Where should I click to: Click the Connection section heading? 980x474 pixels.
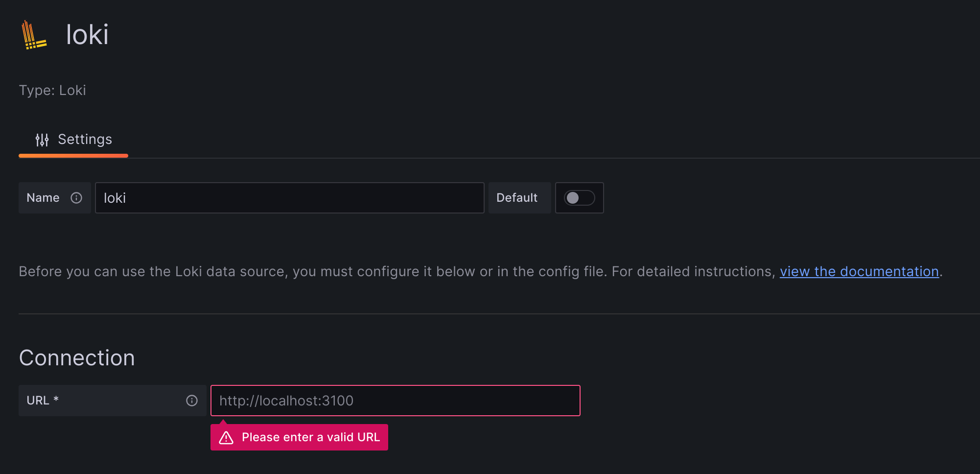[x=77, y=357]
